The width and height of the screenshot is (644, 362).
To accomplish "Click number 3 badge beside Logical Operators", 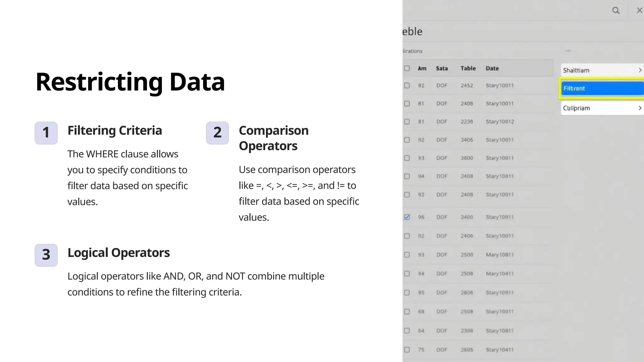I will (x=46, y=255).
